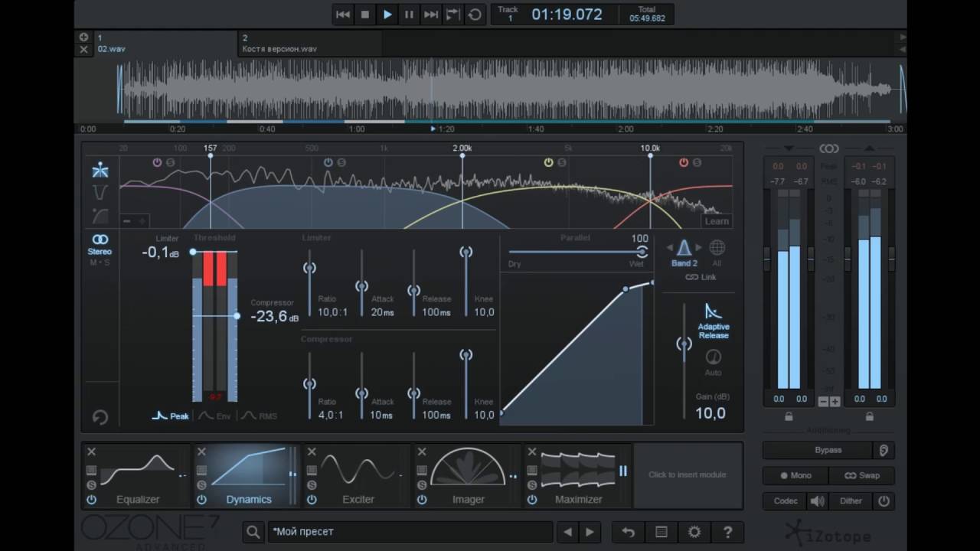Toggle loop playback button
980x551 pixels.
[x=475, y=15]
